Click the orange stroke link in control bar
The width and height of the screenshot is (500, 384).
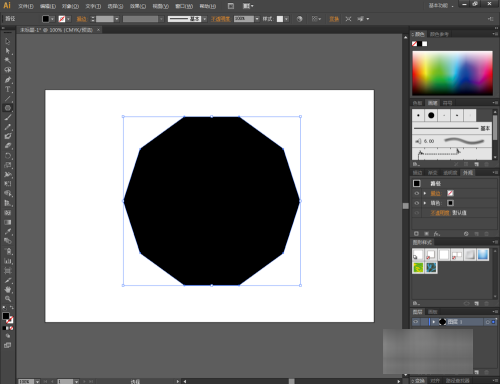click(x=81, y=19)
